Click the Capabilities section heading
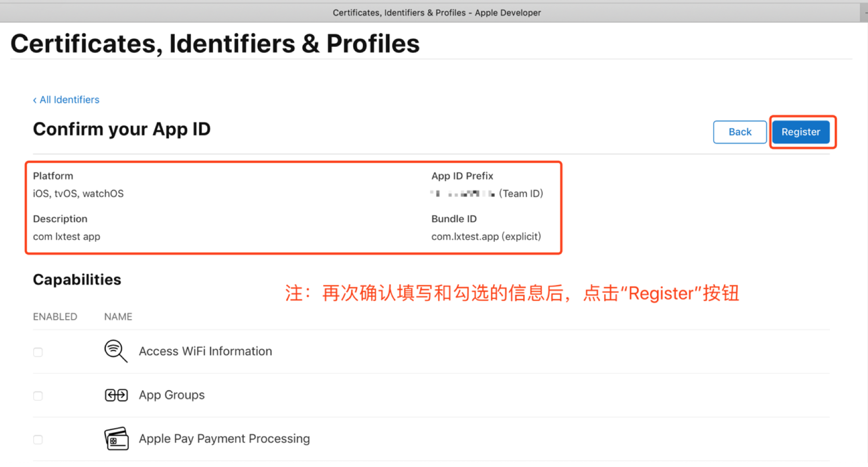The height and width of the screenshot is (467, 868). pos(77,280)
